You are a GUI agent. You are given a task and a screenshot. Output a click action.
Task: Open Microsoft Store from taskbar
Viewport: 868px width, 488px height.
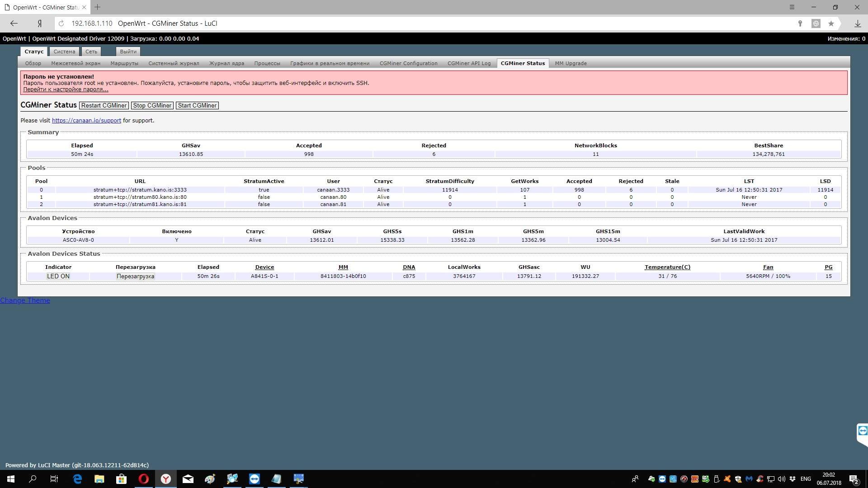[x=121, y=479]
